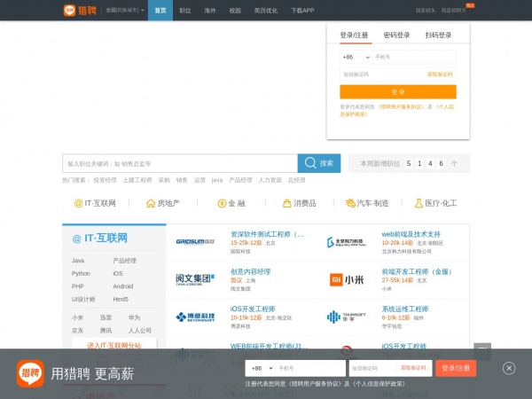The image size is (532, 399).
Task: Click Python in IT sidebar
Action: tap(81, 273)
